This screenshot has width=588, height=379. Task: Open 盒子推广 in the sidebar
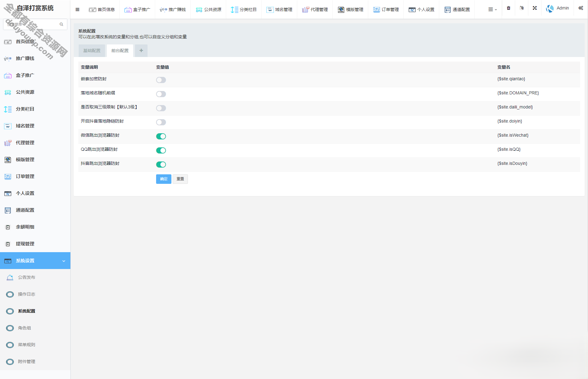click(x=35, y=75)
